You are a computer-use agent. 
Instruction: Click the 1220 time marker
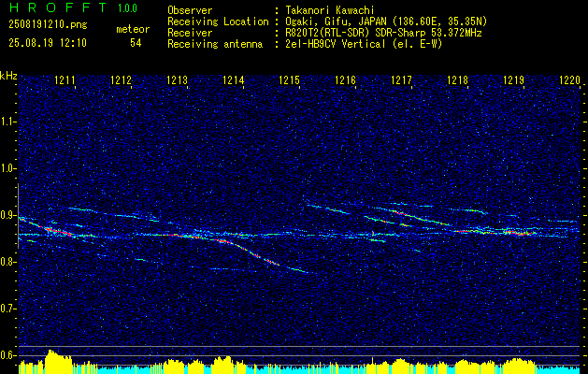point(569,80)
